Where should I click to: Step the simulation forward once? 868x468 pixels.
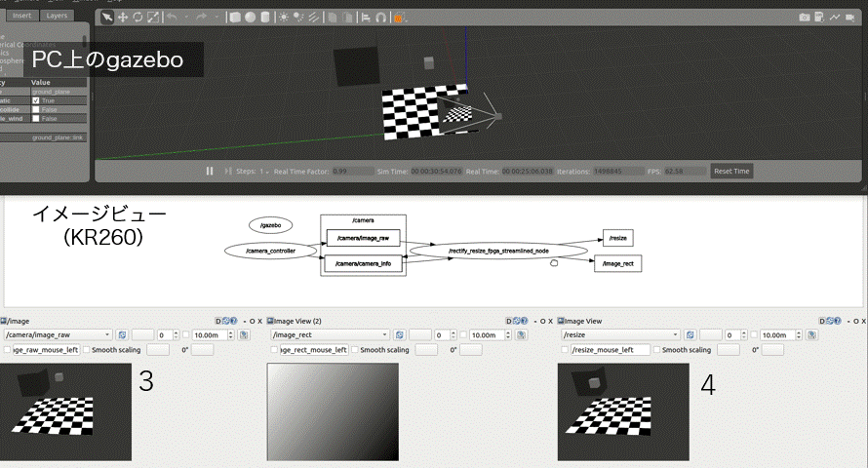click(x=227, y=171)
